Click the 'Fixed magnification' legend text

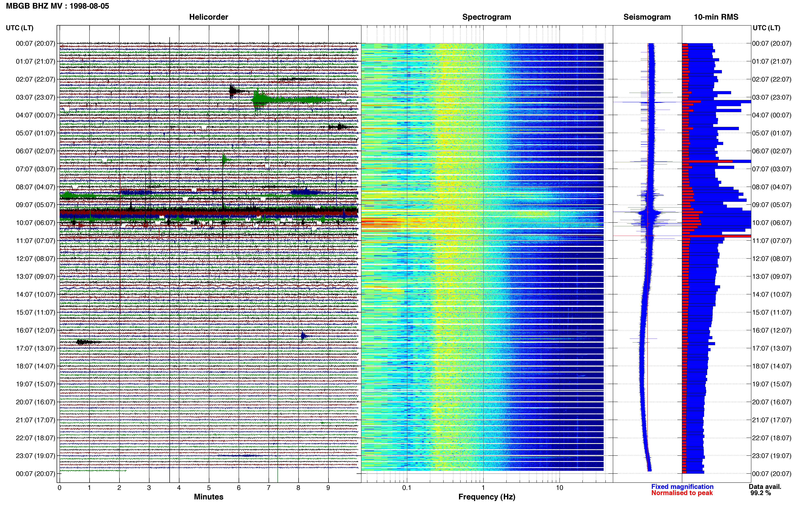[682, 486]
